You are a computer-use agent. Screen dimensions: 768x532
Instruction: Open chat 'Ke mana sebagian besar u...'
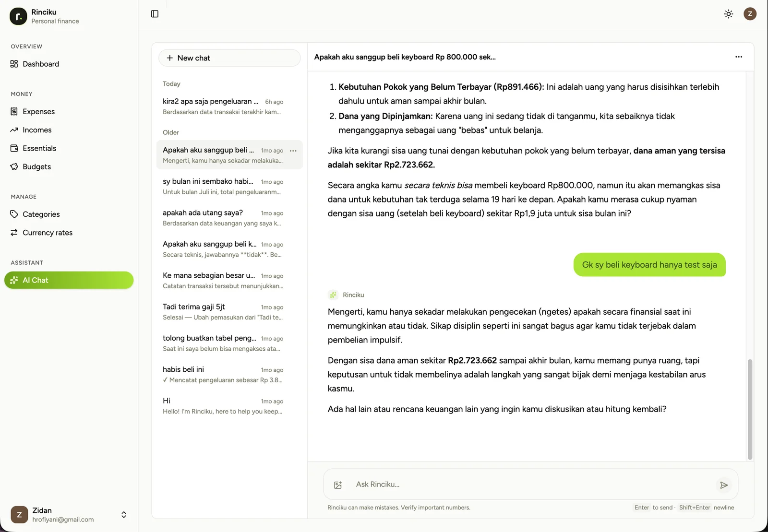(x=229, y=280)
